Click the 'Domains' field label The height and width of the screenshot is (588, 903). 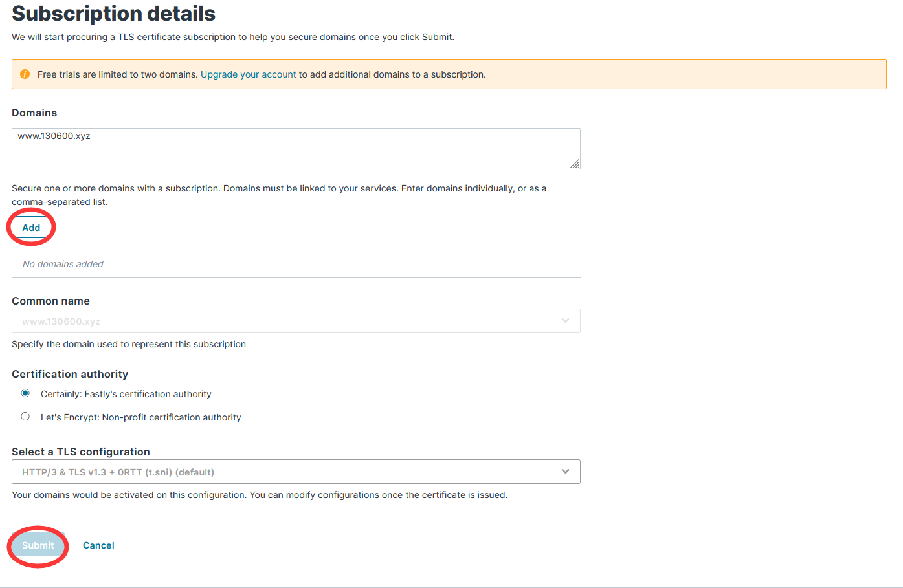click(34, 113)
